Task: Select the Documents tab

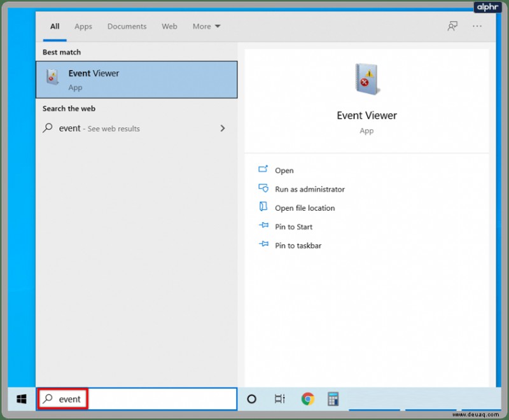Action: click(x=127, y=26)
